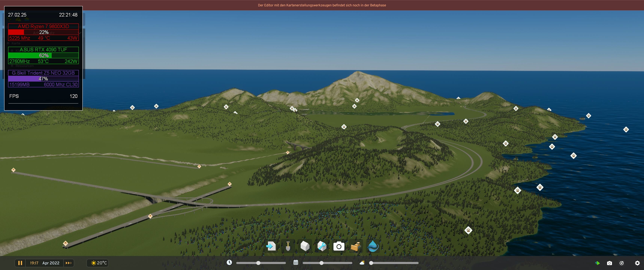Click the weather slider handle
This screenshot has height=270, width=644.
pos(371,263)
